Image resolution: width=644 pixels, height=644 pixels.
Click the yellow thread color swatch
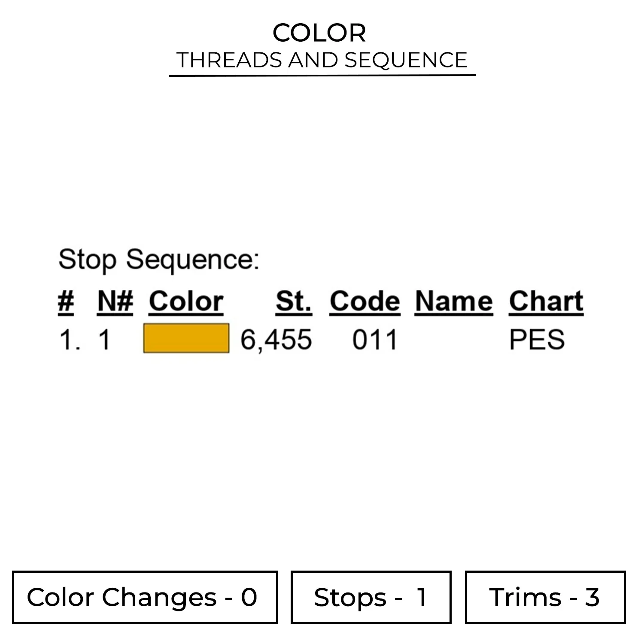tap(186, 338)
